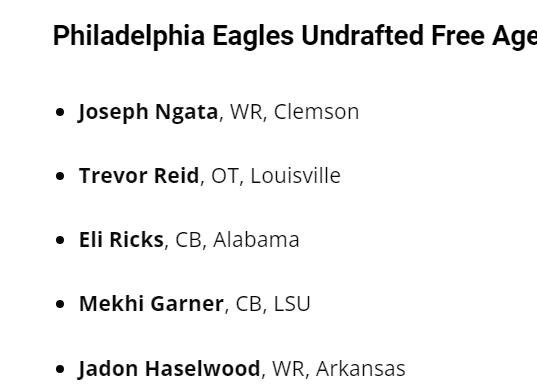Select the Arkansas school text
The width and height of the screenshot is (537, 388).
tap(361, 369)
